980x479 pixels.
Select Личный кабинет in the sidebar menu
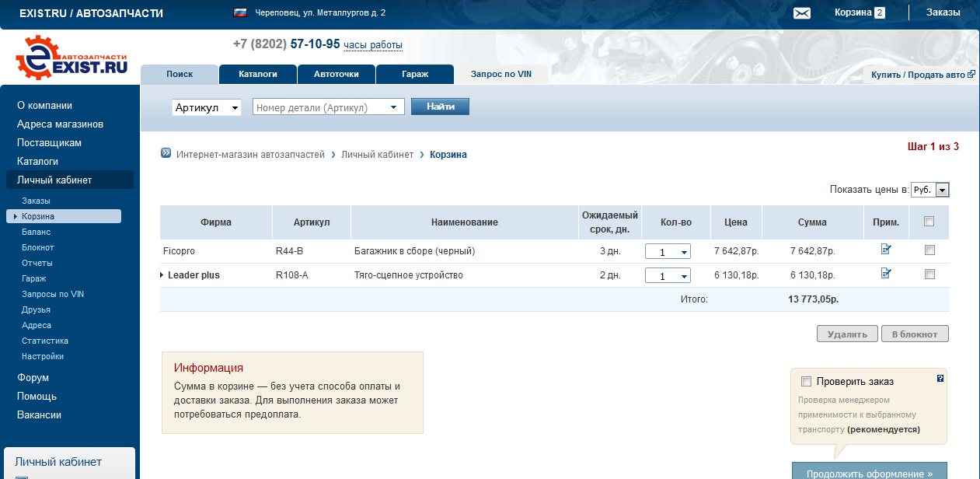click(x=70, y=180)
